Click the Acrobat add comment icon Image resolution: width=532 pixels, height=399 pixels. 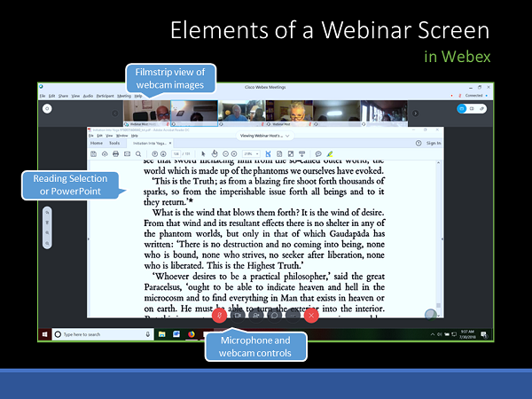[x=318, y=154]
